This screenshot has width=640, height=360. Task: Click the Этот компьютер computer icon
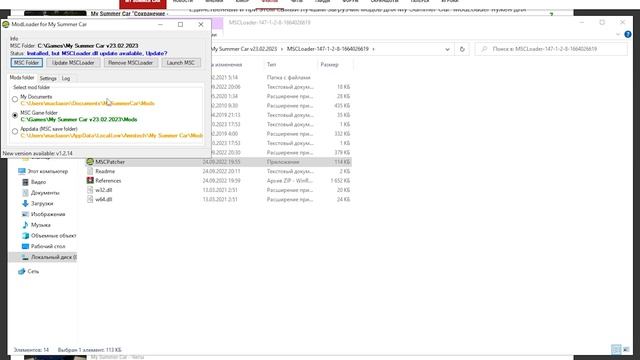click(x=22, y=171)
